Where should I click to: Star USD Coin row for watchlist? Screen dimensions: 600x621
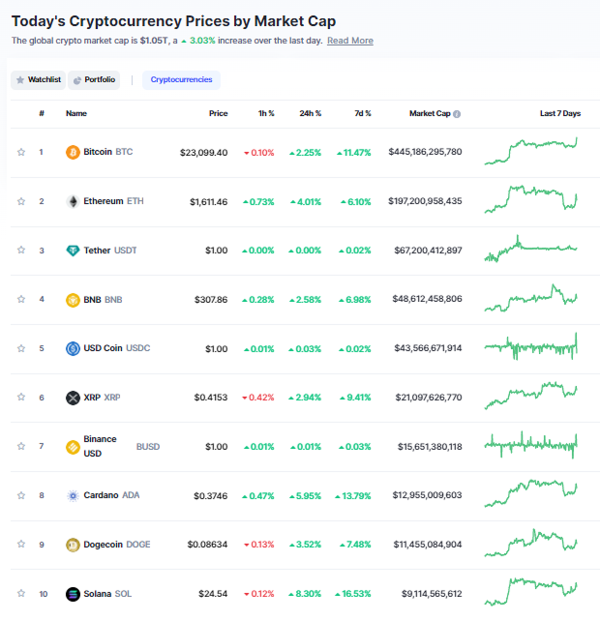[21, 349]
